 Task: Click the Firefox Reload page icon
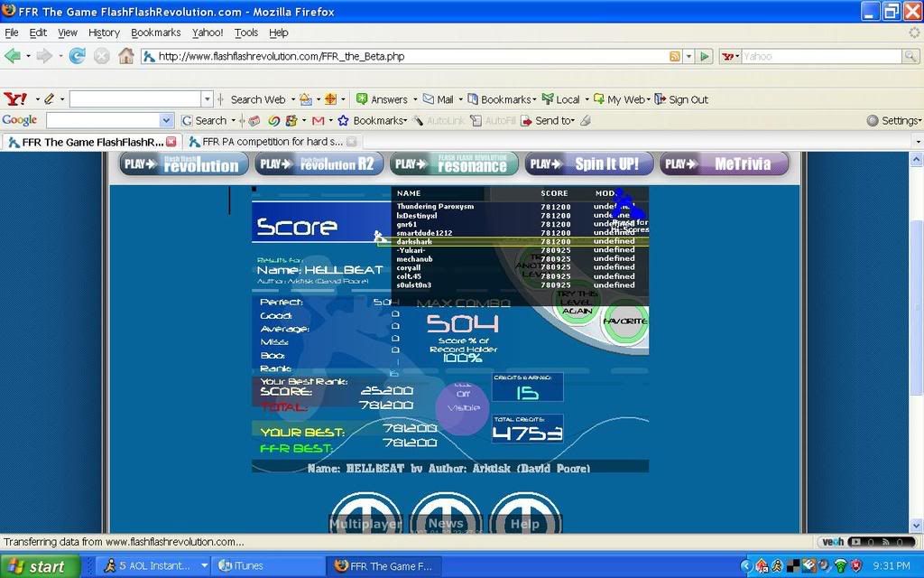click(77, 56)
